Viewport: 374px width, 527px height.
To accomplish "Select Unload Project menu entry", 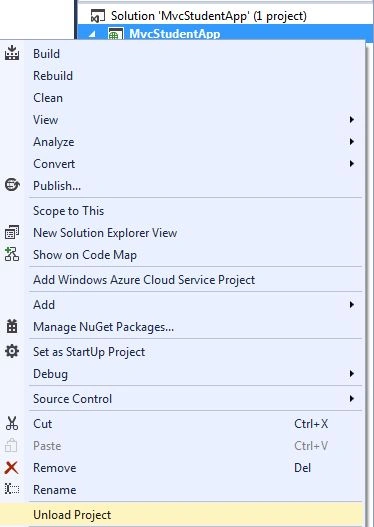I will point(181,515).
